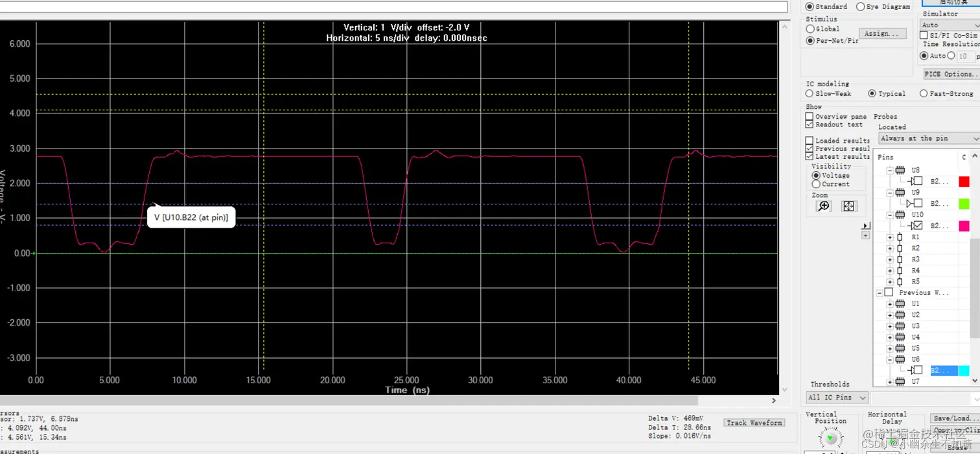Select Typical IC modeling
The width and height of the screenshot is (980, 454).
tap(872, 93)
